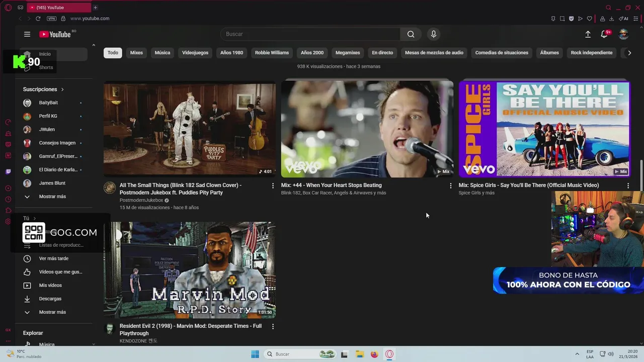Screen dimensions: 644x362
Task: Select the Videojuegos filter chip
Action: point(195,53)
